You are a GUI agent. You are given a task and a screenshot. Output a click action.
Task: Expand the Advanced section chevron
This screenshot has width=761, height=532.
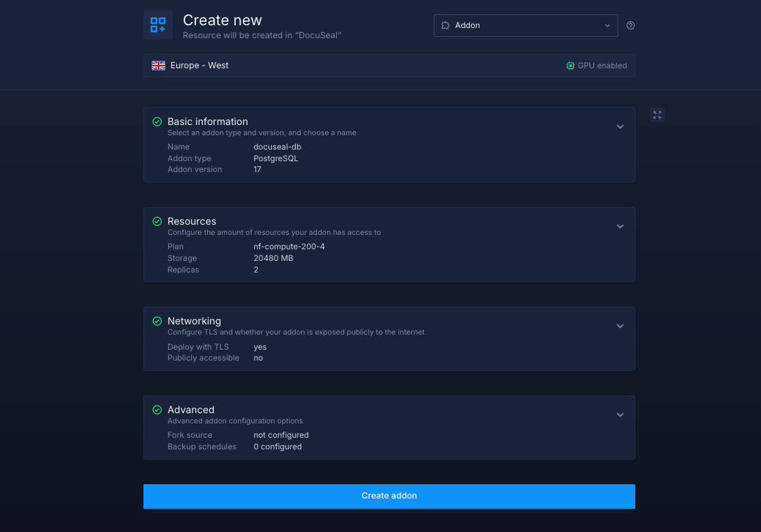pos(620,415)
